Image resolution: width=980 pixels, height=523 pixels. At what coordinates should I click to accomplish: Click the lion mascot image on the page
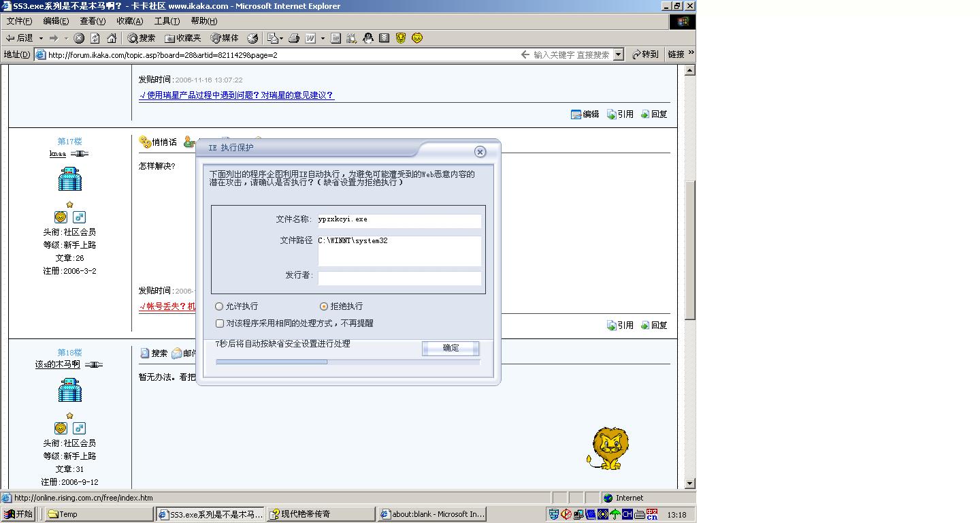point(608,449)
